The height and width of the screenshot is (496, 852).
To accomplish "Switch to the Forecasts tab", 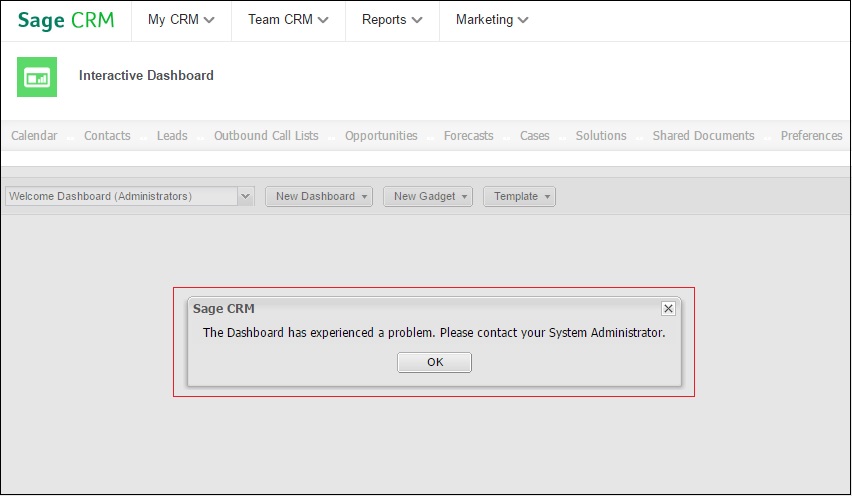I will tap(468, 135).
